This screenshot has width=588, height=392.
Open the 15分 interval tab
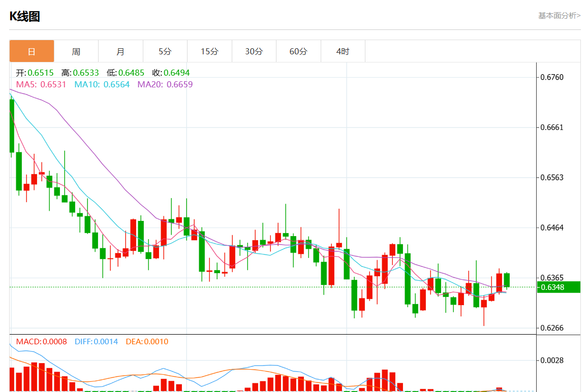tap(209, 51)
